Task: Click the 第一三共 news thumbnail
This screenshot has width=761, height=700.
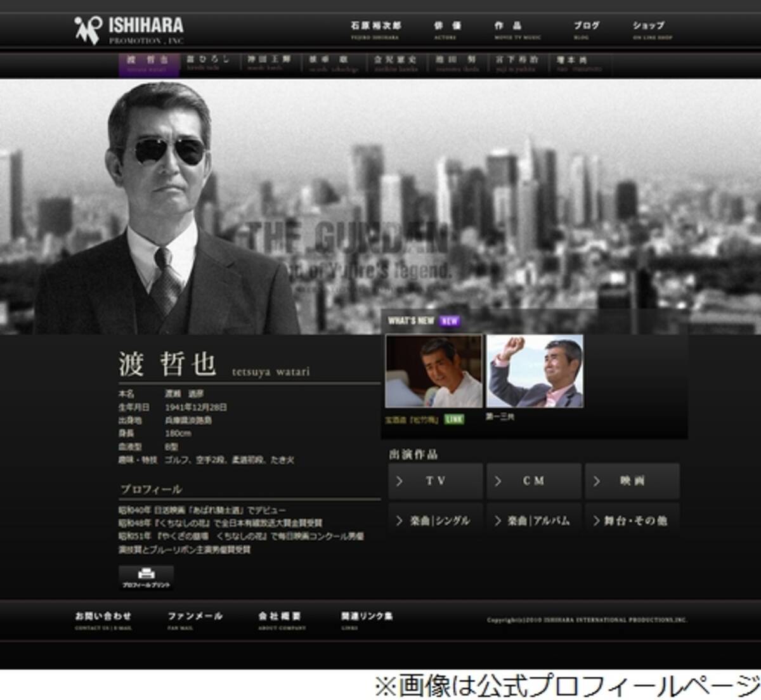Action: click(535, 372)
